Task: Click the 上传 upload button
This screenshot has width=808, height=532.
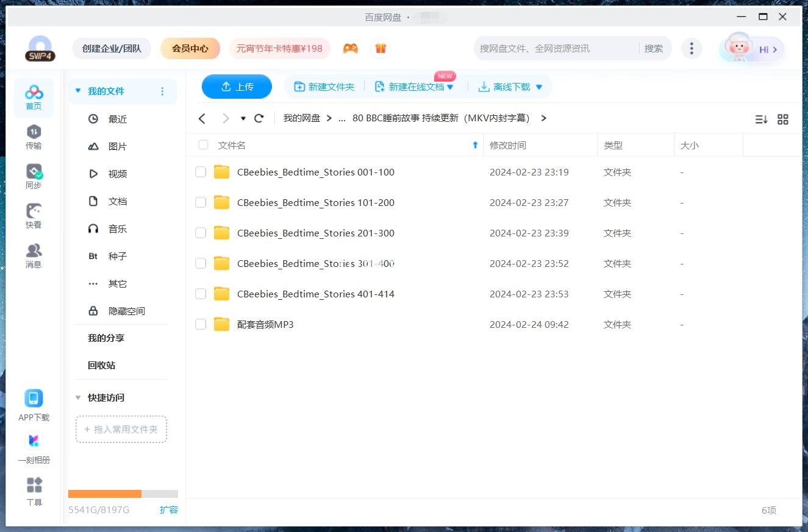Action: pyautogui.click(x=237, y=87)
